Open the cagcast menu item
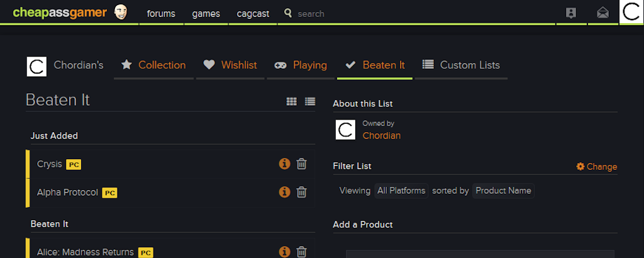Viewport: 644px width, 258px height. pos(253,14)
